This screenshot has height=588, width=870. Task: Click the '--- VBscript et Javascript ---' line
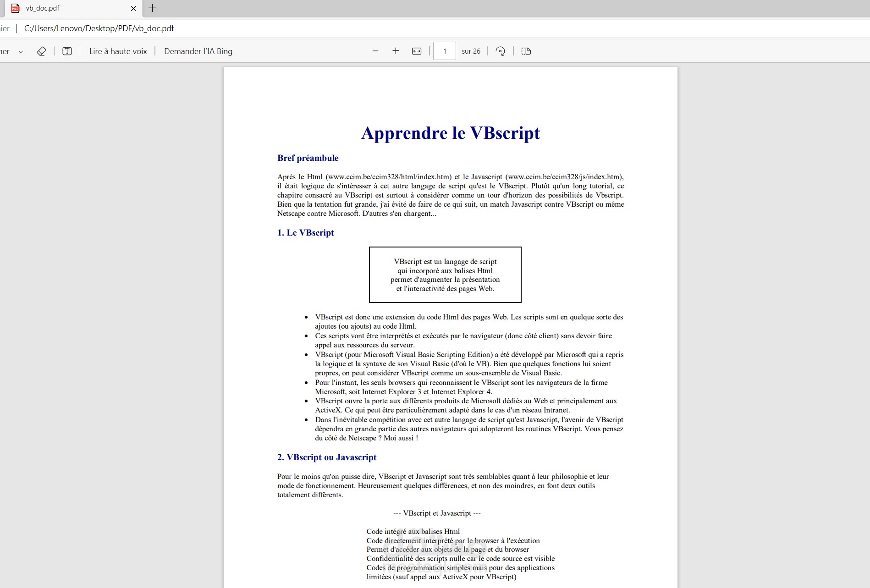[x=437, y=513]
